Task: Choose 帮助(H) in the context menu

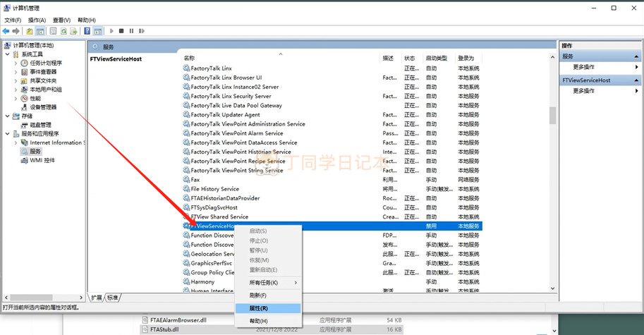Action: click(268, 321)
